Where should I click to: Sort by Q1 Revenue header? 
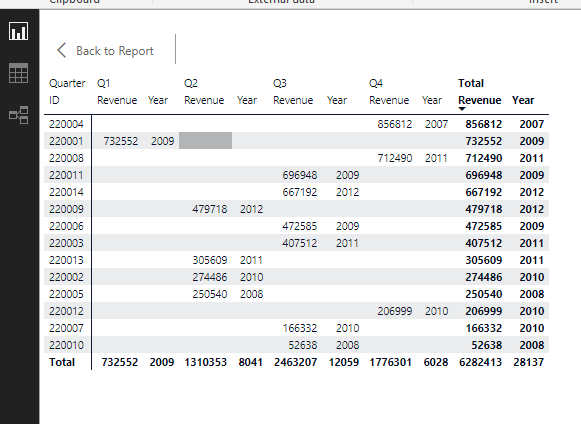click(117, 100)
